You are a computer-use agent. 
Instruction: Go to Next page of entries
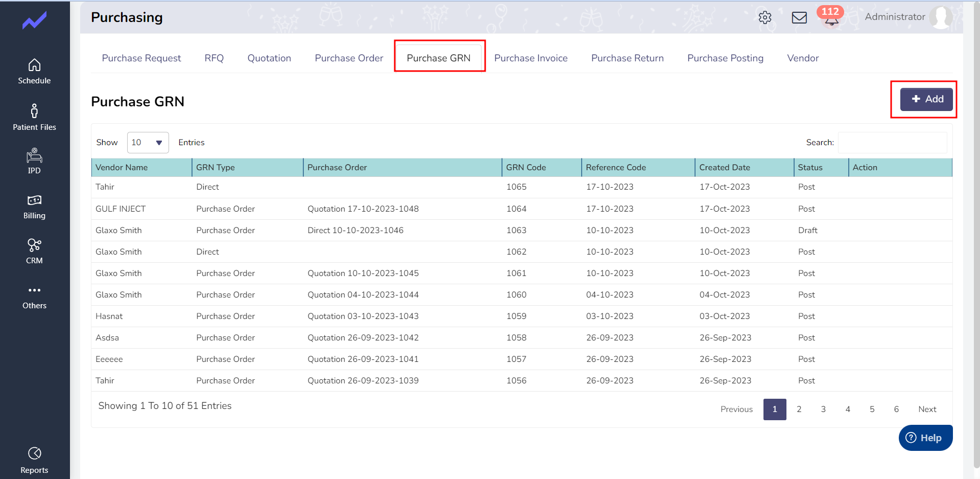(x=927, y=409)
